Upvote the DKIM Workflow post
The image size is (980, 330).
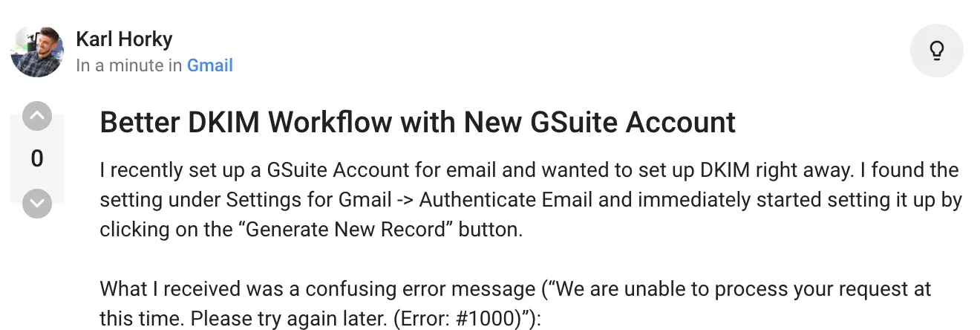[x=37, y=116]
